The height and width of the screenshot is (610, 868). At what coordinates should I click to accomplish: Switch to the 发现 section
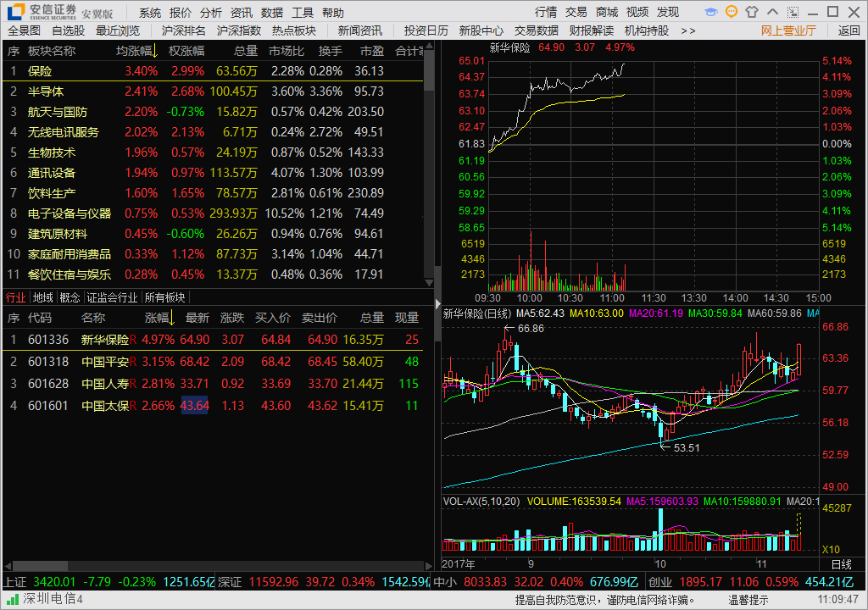(668, 12)
